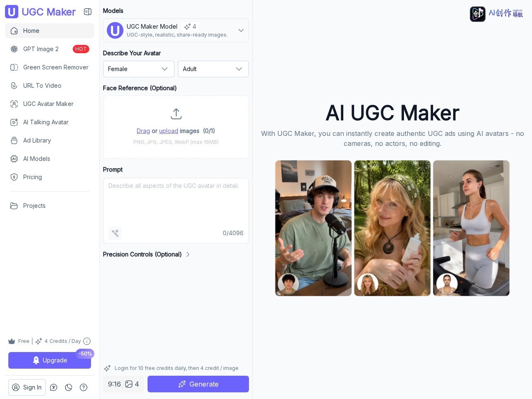The height and width of the screenshot is (399, 532).
Task: Click the credits info icon
Action: [x=87, y=341]
